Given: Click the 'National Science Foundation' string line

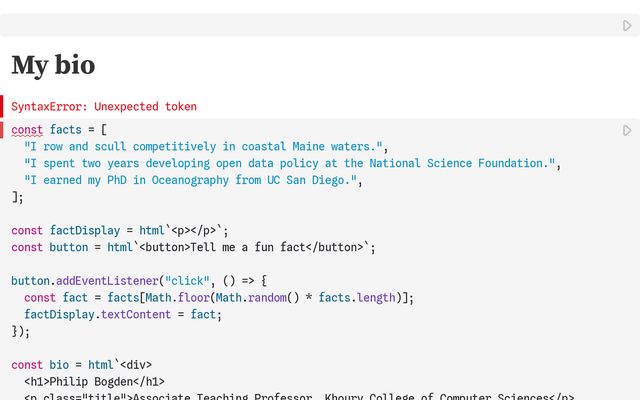Looking at the screenshot, I should (x=293, y=163).
